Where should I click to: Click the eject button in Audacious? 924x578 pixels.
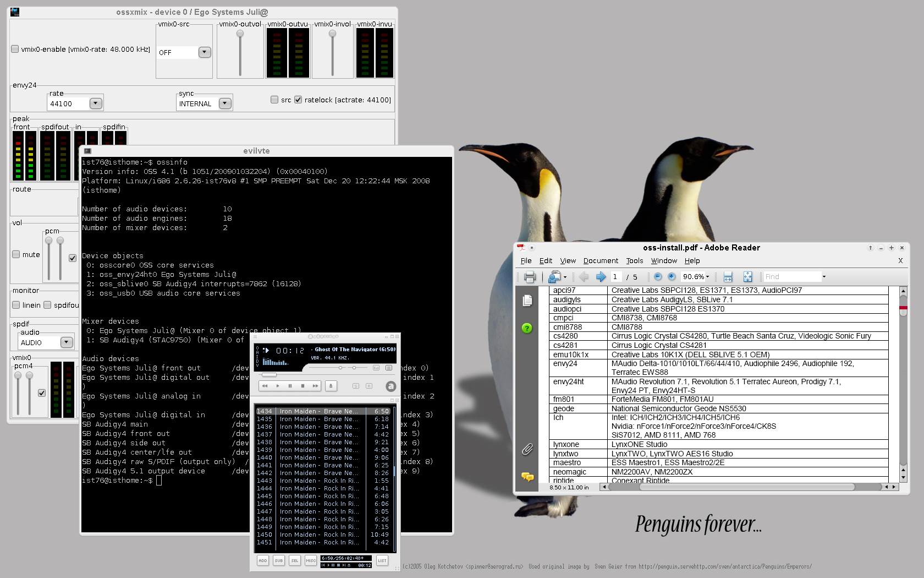(331, 386)
